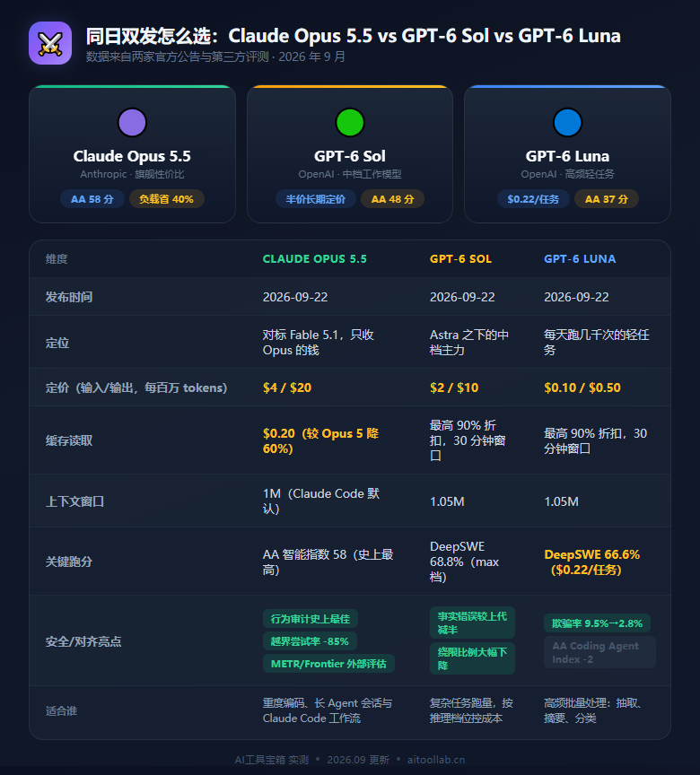This screenshot has width=700, height=775.
Task: Select the AA 58 分 badge
Action: pyautogui.click(x=92, y=199)
